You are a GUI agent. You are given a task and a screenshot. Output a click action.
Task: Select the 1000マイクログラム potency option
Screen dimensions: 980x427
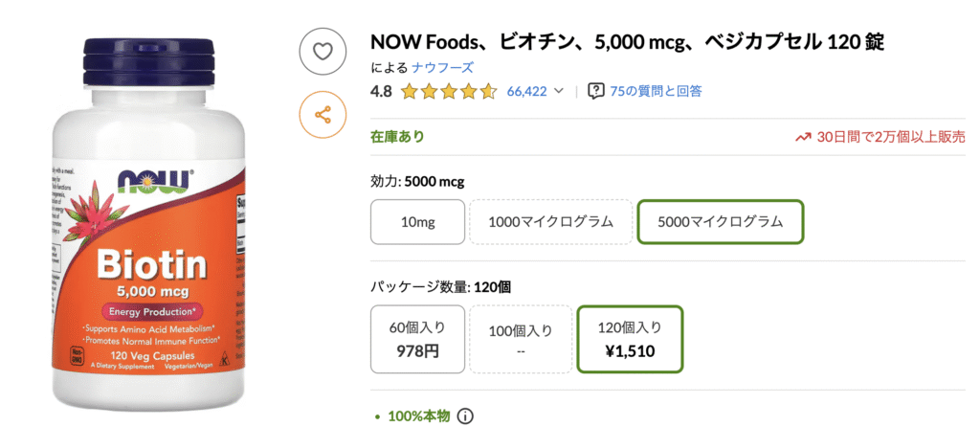[x=550, y=222]
